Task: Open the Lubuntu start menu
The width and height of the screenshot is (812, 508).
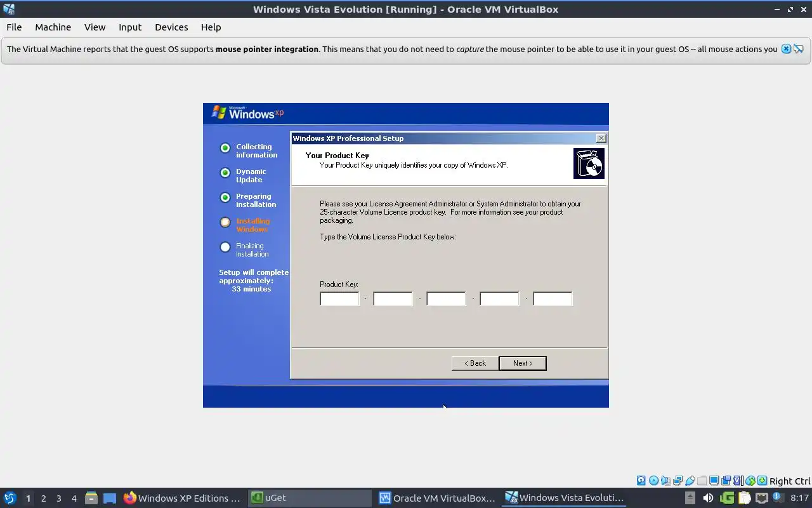Action: 10,498
